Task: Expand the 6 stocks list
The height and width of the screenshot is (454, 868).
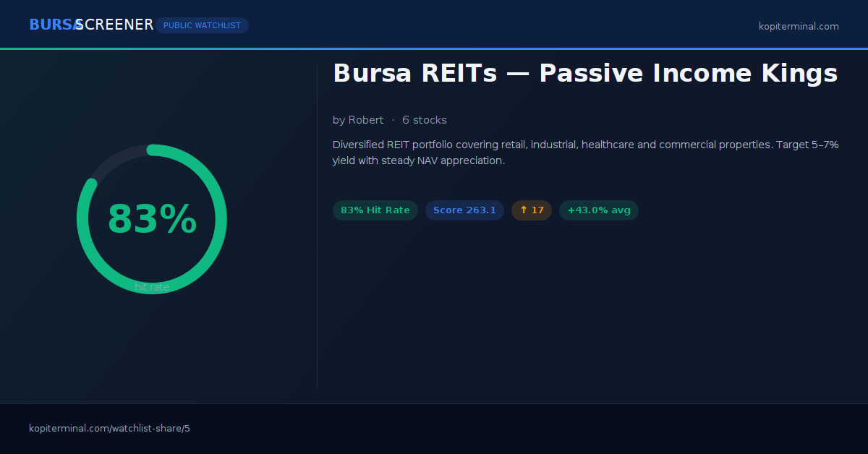Action: pos(425,120)
